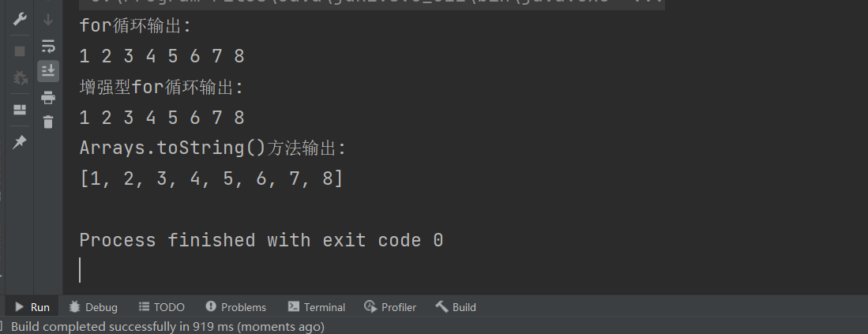
Task: Click the down-arrow stack trace icon
Action: point(48,20)
